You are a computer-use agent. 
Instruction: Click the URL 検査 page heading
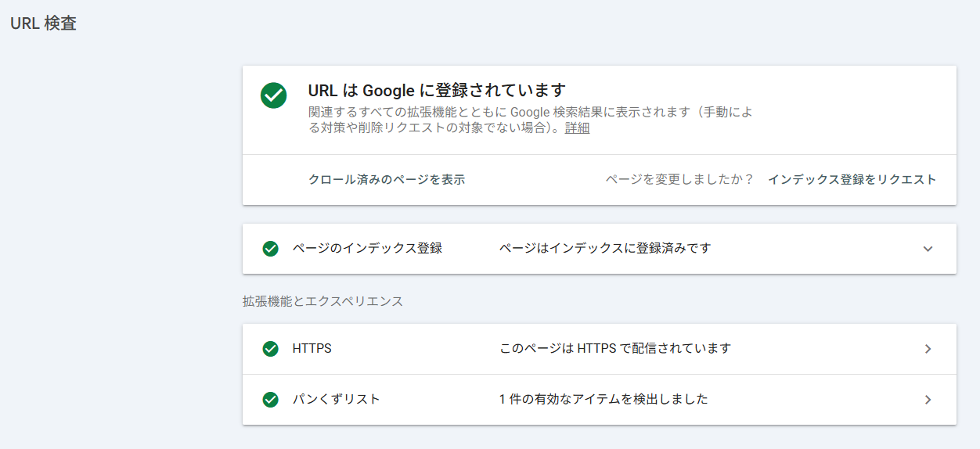[x=43, y=23]
